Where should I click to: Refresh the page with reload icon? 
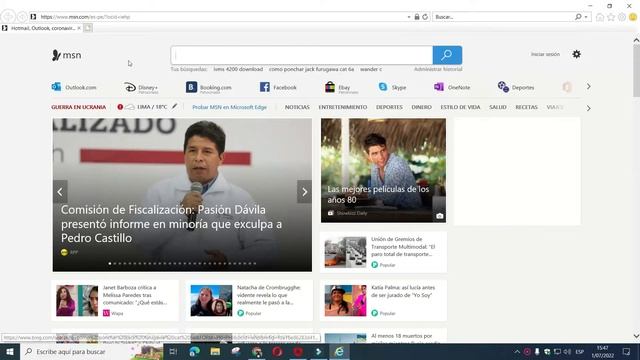point(425,17)
